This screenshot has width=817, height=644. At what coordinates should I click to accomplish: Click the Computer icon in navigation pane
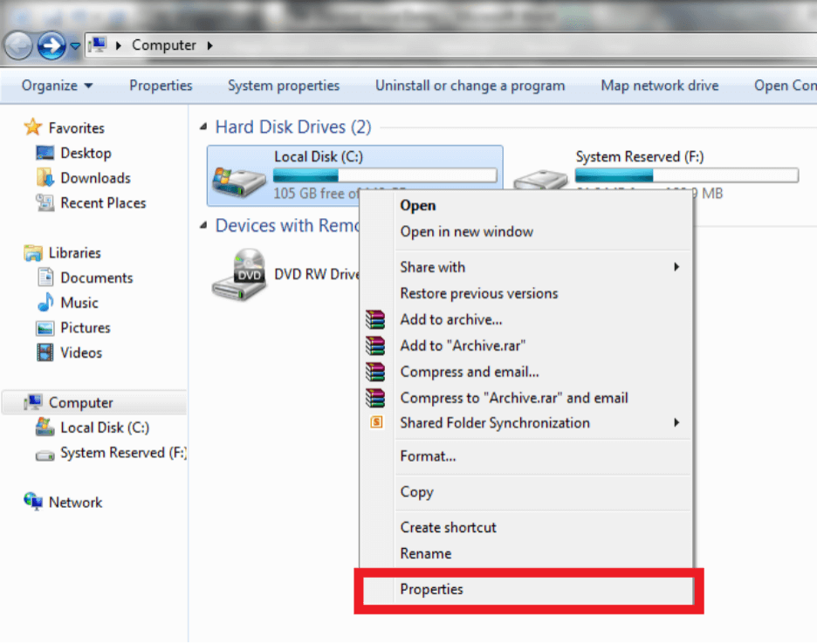click(33, 402)
